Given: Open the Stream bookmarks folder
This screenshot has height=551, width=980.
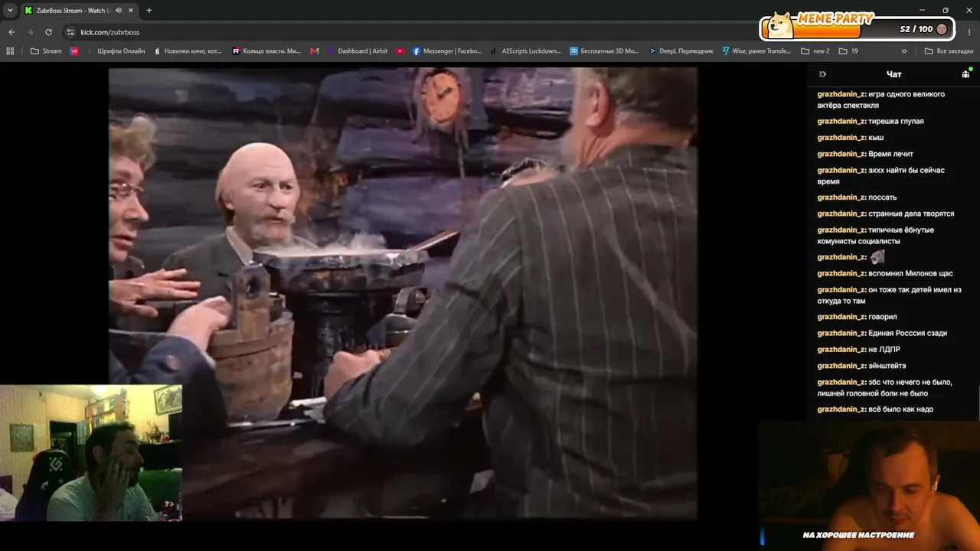Looking at the screenshot, I should (46, 51).
